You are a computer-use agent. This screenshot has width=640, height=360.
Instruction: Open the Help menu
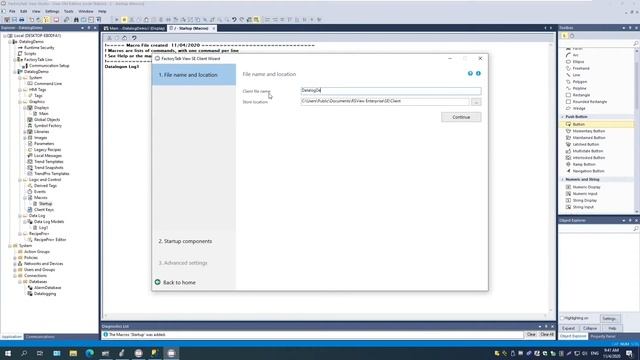click(102, 11)
